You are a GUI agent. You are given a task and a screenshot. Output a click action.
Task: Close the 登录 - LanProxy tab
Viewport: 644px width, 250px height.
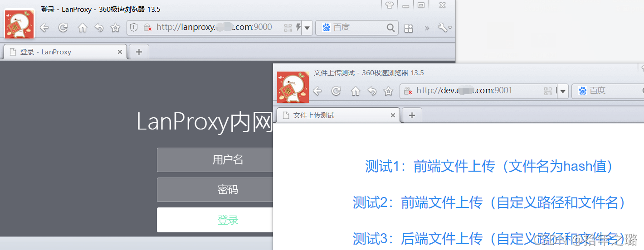pyautogui.click(x=120, y=52)
